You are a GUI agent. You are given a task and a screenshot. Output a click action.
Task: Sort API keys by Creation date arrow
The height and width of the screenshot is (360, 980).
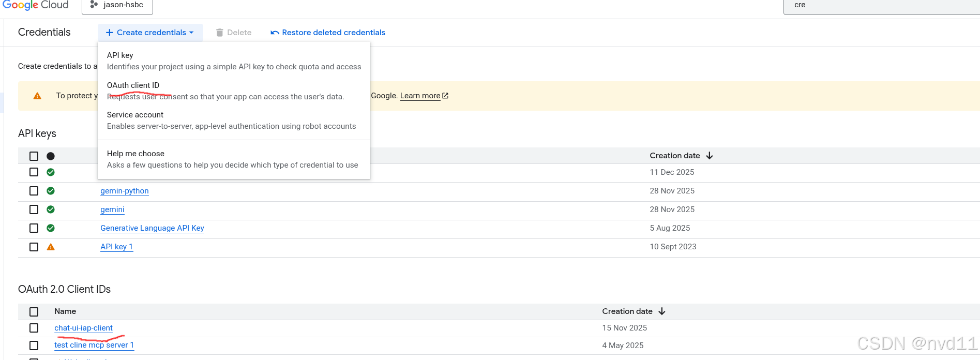tap(710, 156)
